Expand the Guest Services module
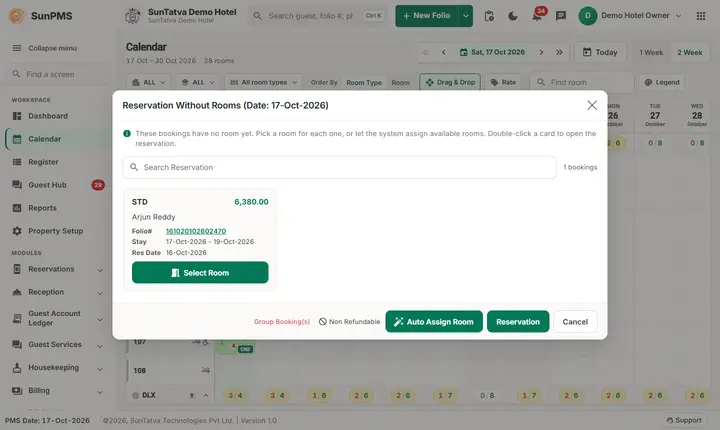The width and height of the screenshot is (720, 430). point(58,345)
